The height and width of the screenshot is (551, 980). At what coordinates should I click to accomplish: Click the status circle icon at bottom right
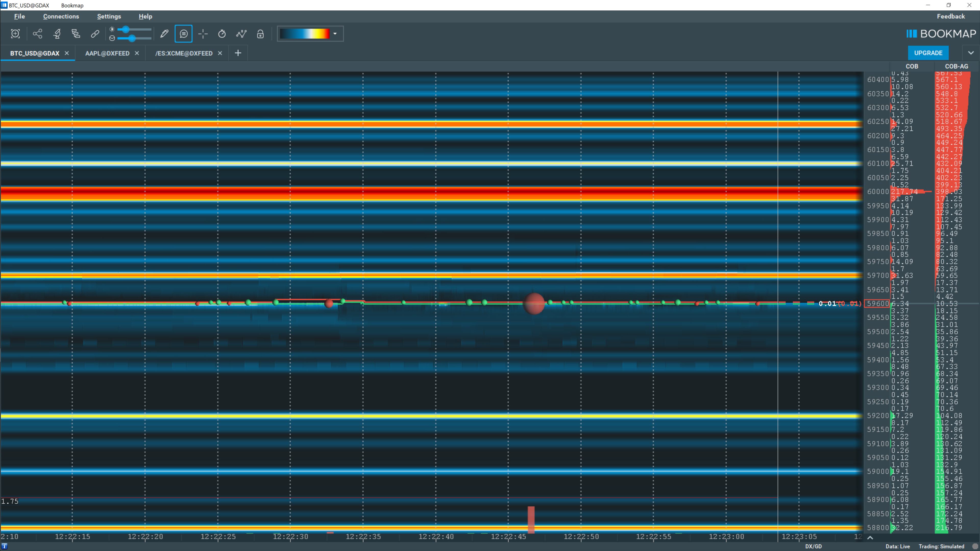tap(975, 546)
